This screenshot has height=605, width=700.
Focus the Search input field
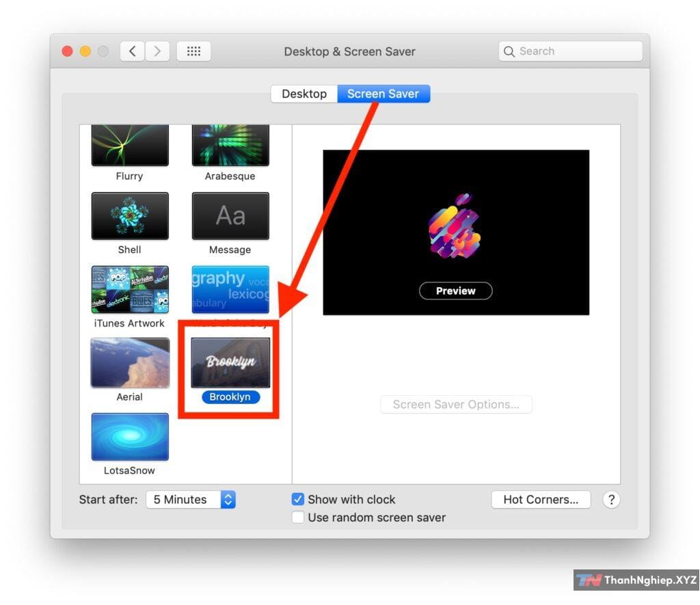click(x=571, y=51)
